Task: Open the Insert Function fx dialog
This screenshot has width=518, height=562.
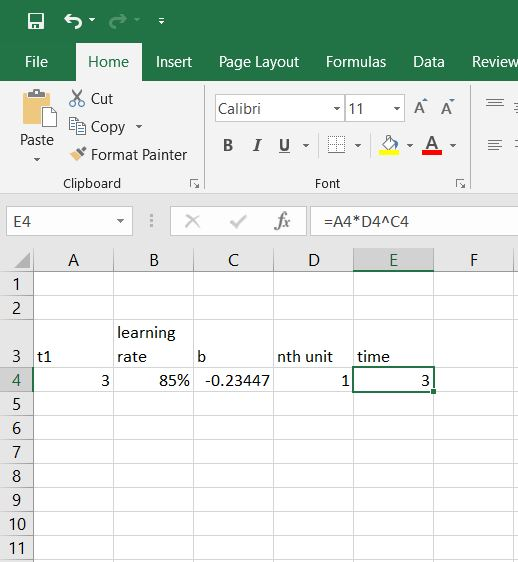Action: click(282, 221)
